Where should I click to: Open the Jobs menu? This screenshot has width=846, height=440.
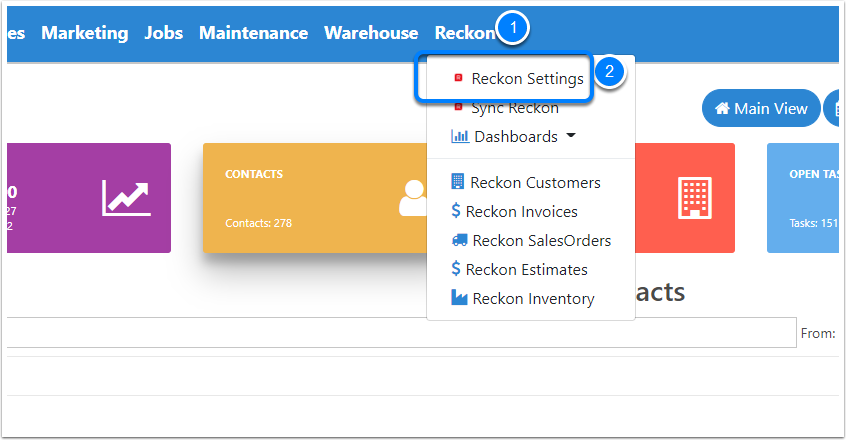pos(163,33)
